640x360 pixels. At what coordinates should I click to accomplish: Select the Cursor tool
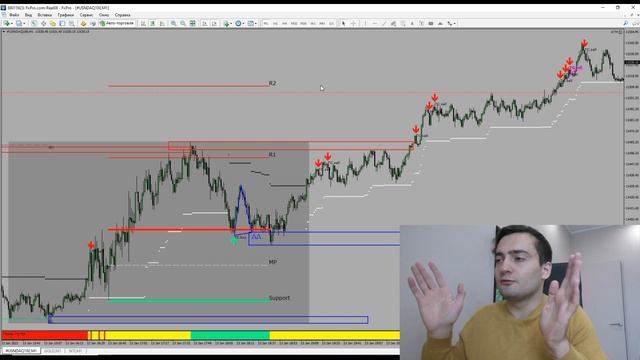[x=344, y=24]
